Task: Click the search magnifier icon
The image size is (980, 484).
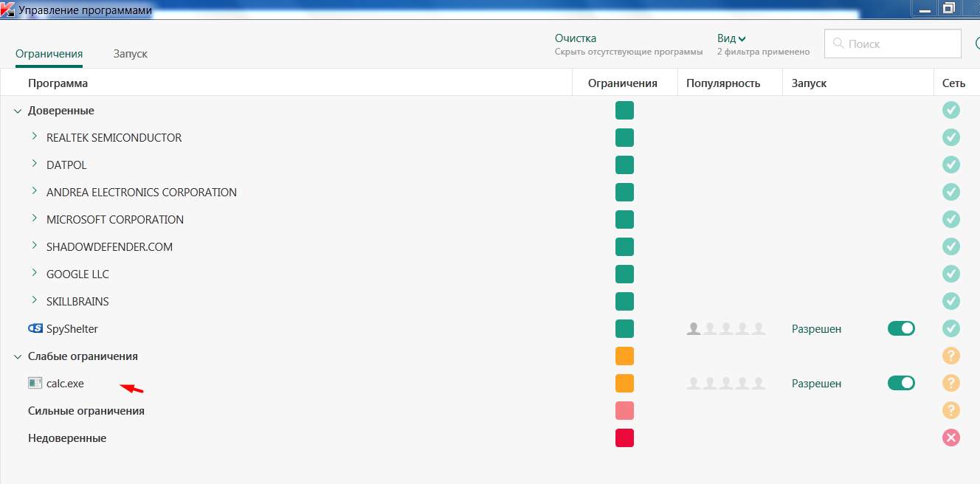Action: click(838, 44)
